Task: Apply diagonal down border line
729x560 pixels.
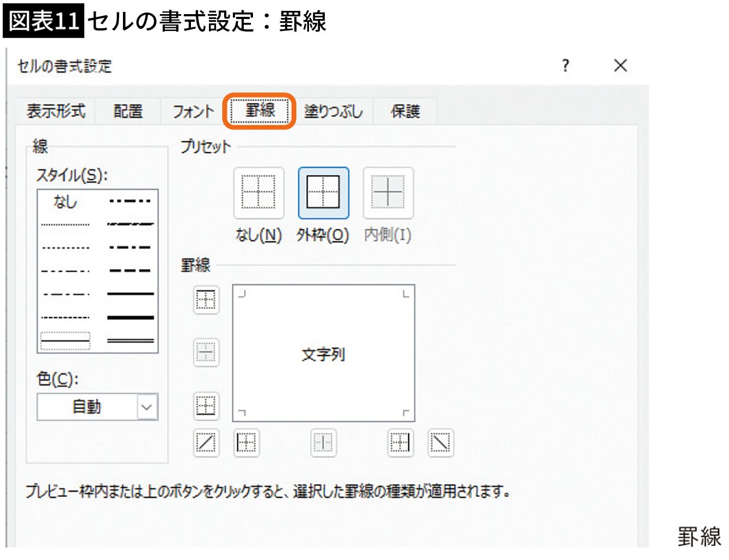Action: coord(440,443)
